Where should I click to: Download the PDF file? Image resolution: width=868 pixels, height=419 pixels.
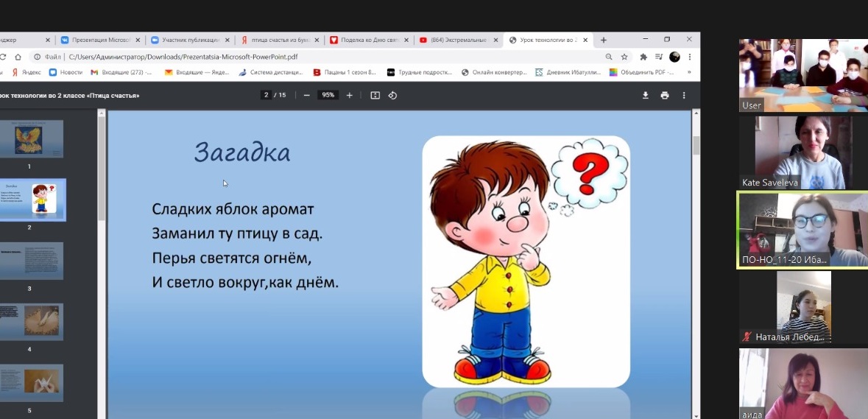click(x=646, y=95)
